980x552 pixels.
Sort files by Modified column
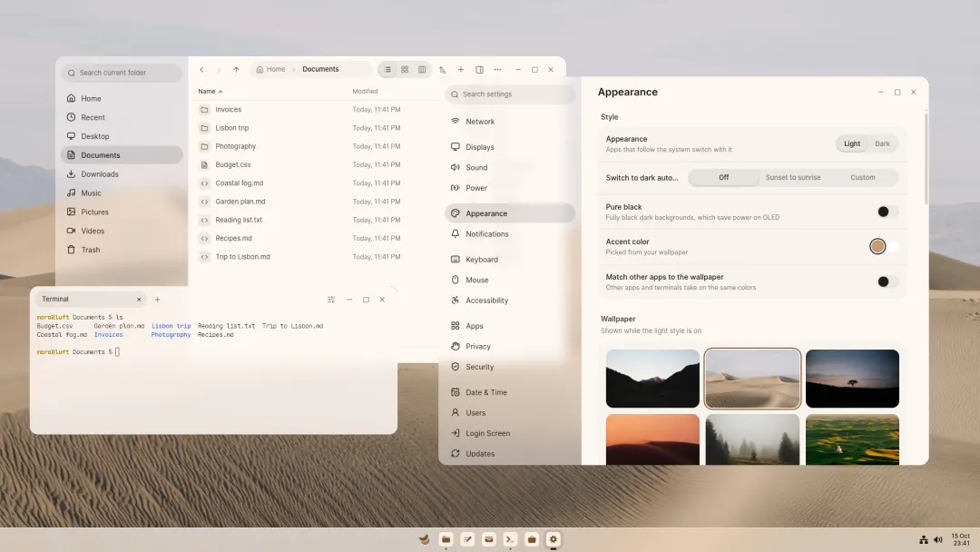click(x=365, y=92)
